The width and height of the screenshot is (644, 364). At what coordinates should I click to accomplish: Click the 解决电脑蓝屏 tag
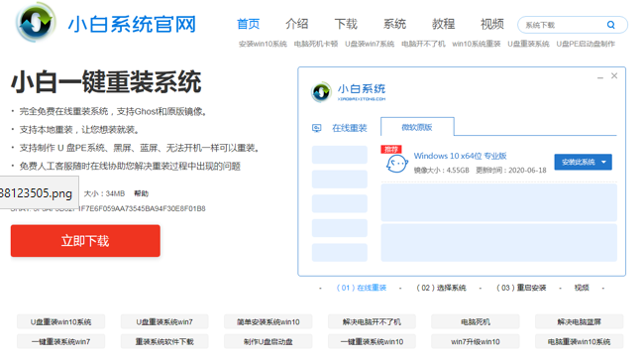click(580, 321)
